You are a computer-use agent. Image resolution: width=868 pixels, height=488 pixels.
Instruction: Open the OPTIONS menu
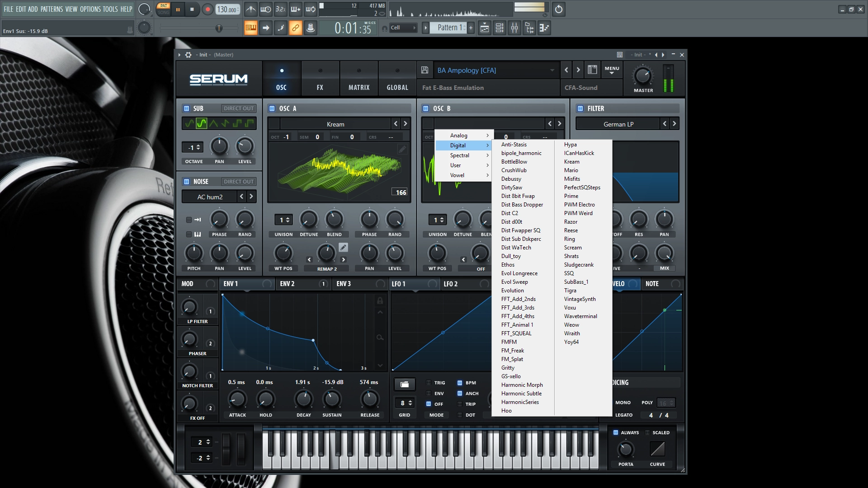tap(90, 9)
